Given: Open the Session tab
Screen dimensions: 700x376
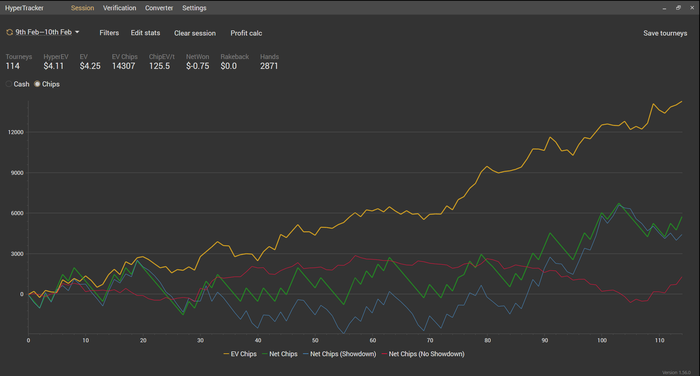Looking at the screenshot, I should 83,8.
